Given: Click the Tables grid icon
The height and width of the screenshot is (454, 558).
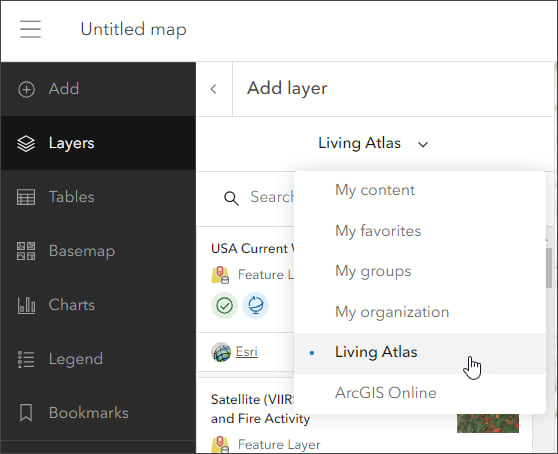Looking at the screenshot, I should 26,197.
